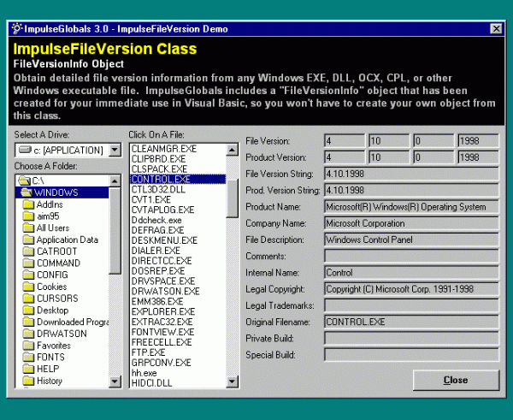The height and width of the screenshot is (420, 513).
Task: Close the window with the X button
Action: click(x=496, y=29)
